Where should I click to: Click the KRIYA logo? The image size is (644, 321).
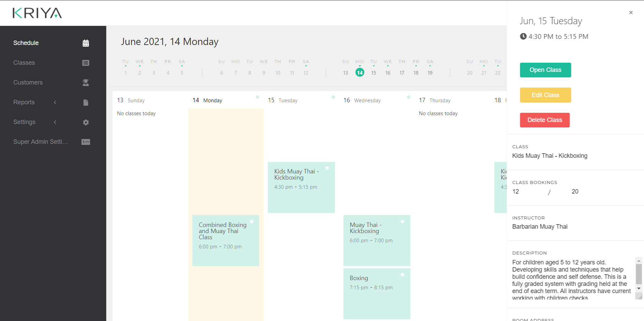pos(37,13)
